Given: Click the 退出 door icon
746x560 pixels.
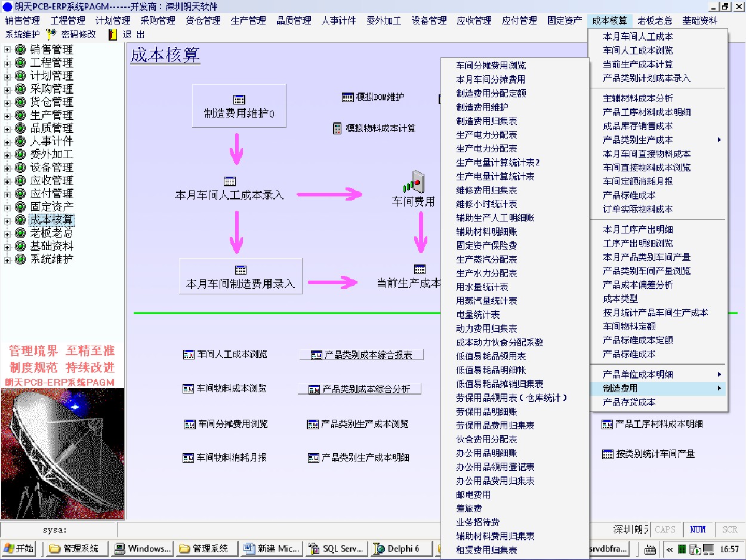Looking at the screenshot, I should 113,35.
